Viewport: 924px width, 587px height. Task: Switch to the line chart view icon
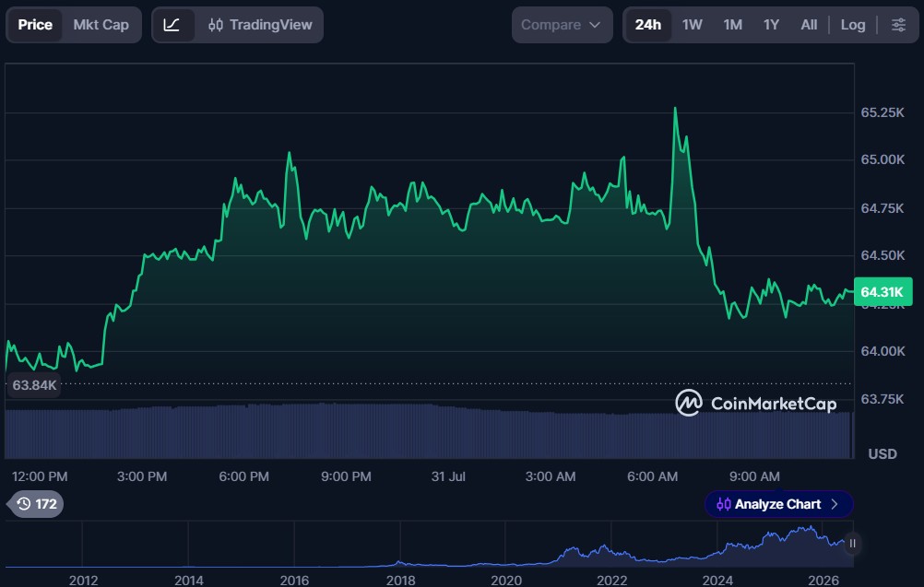point(172,25)
